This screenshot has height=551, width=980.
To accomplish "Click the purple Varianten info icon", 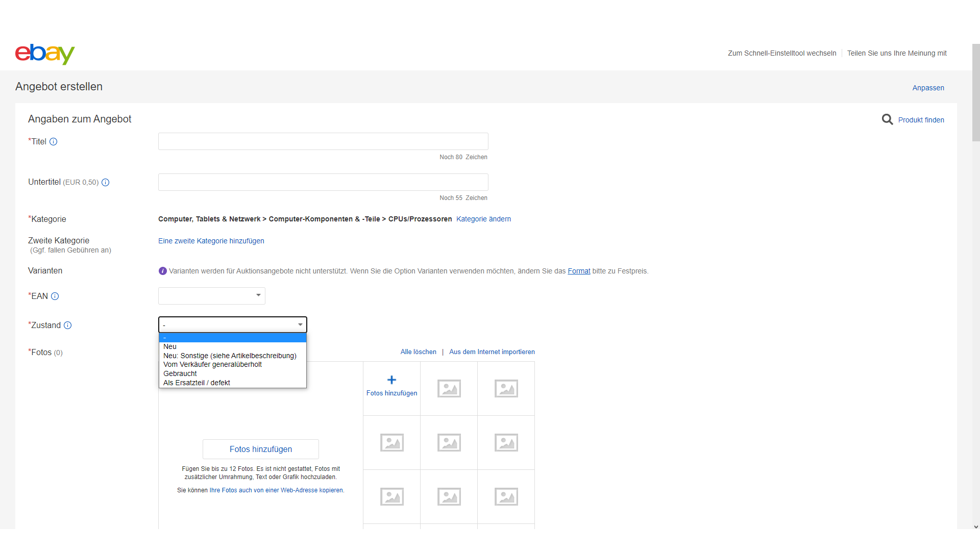I will 162,271.
